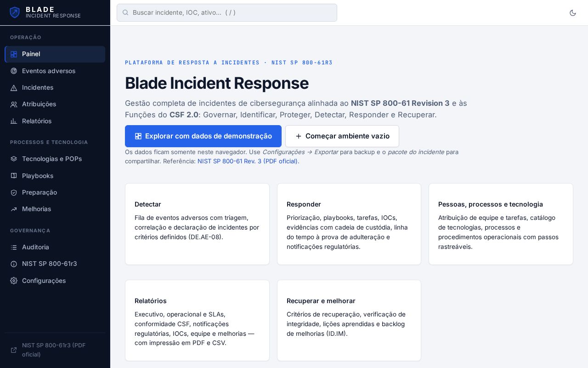Click Pessoas, processos e tecnologia card
This screenshot has height=368, width=588.
pyautogui.click(x=501, y=224)
